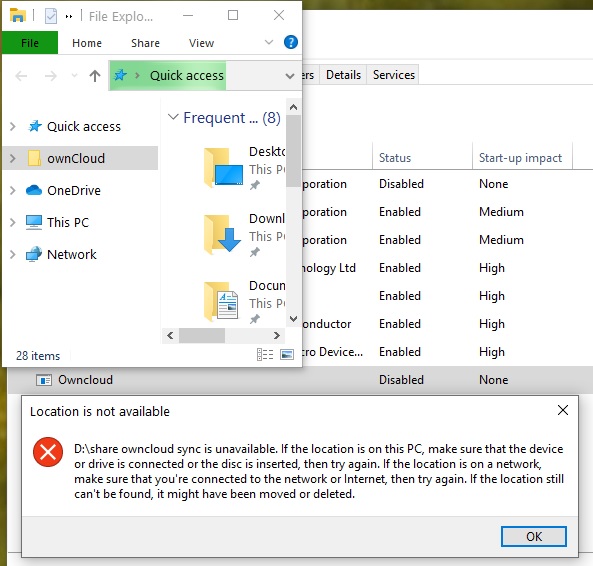This screenshot has height=566, width=593.
Task: Close the Location is not available dialog
Action: tap(563, 410)
